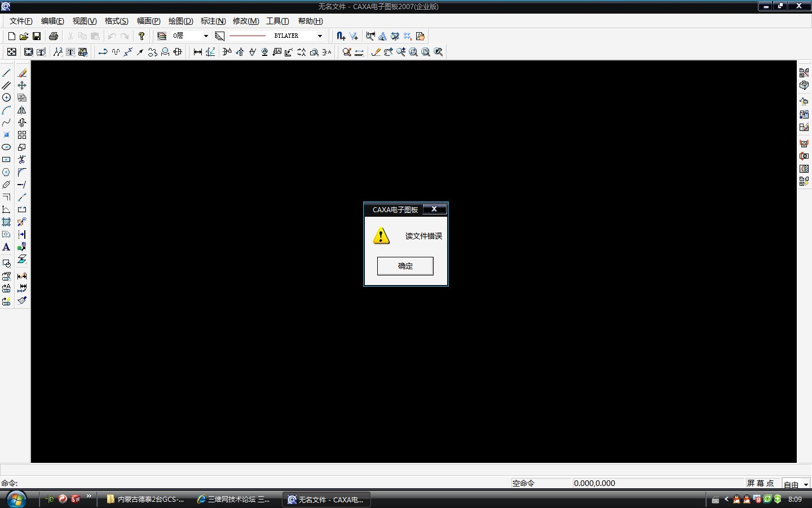Open the layer control icon
The width and height of the screenshot is (812, 508).
tap(162, 36)
